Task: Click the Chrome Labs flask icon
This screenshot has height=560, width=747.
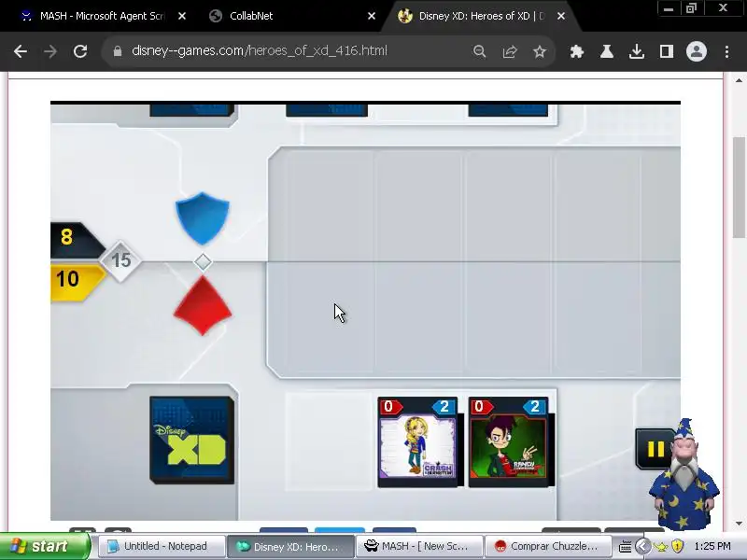Action: pyautogui.click(x=606, y=51)
